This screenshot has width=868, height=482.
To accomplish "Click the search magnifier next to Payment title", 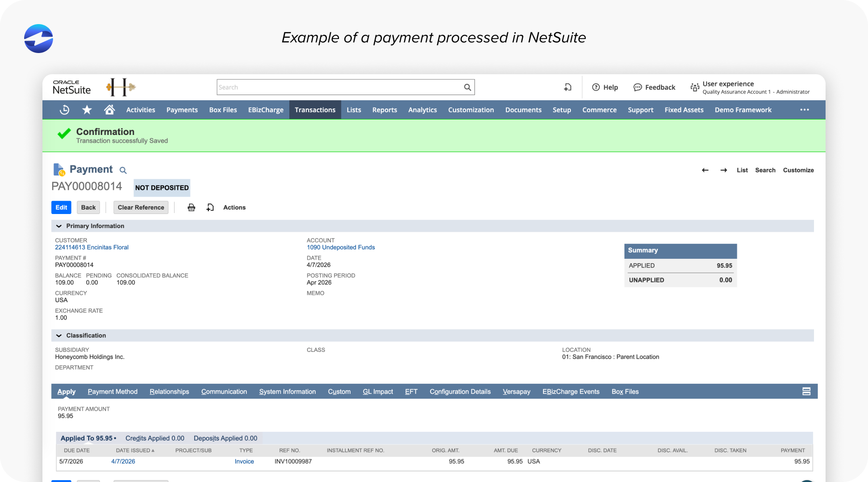I will 123,170.
